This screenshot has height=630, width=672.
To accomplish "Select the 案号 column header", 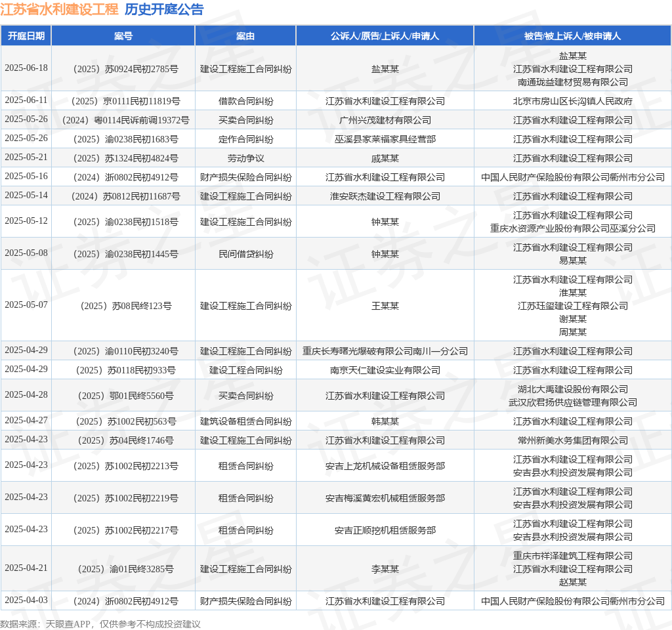I will pos(123,36).
